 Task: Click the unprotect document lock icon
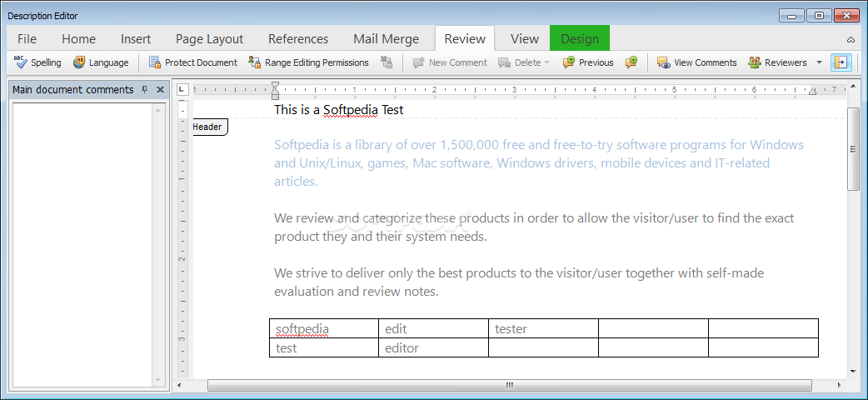click(387, 62)
